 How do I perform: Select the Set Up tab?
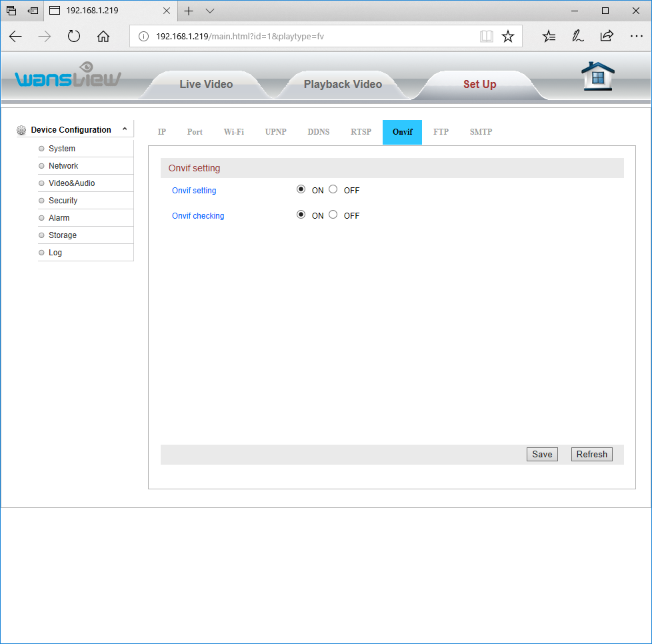(x=480, y=85)
